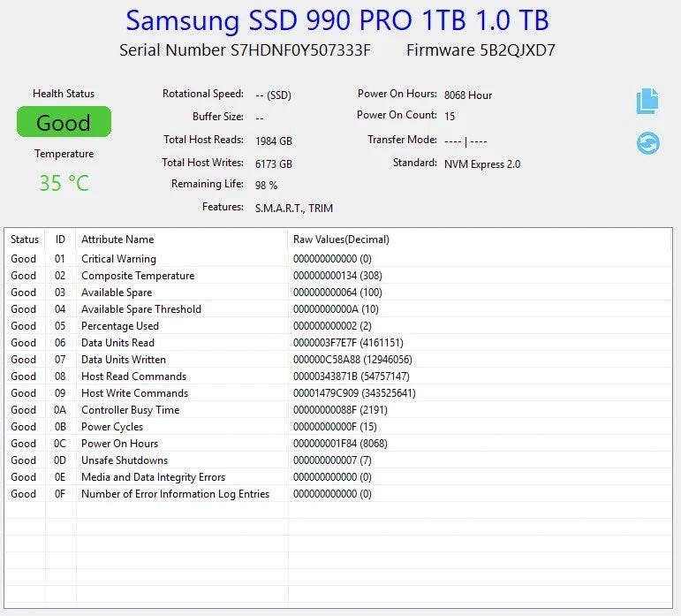Click the Total Host Reads value 1984 GB

pos(274,141)
